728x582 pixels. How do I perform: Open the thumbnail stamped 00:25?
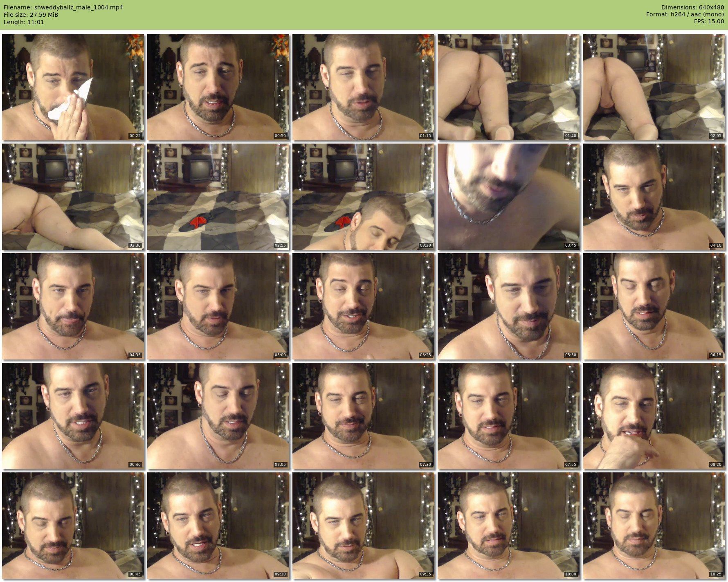click(x=73, y=87)
